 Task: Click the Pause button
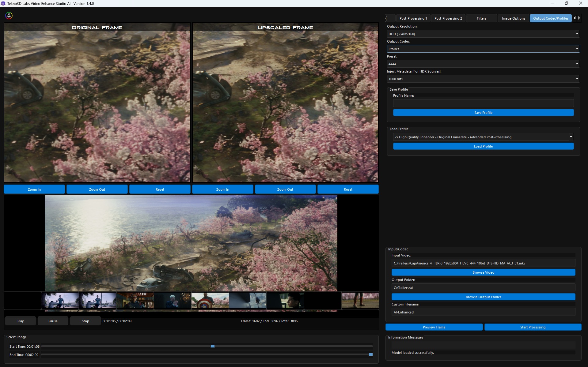click(x=53, y=321)
